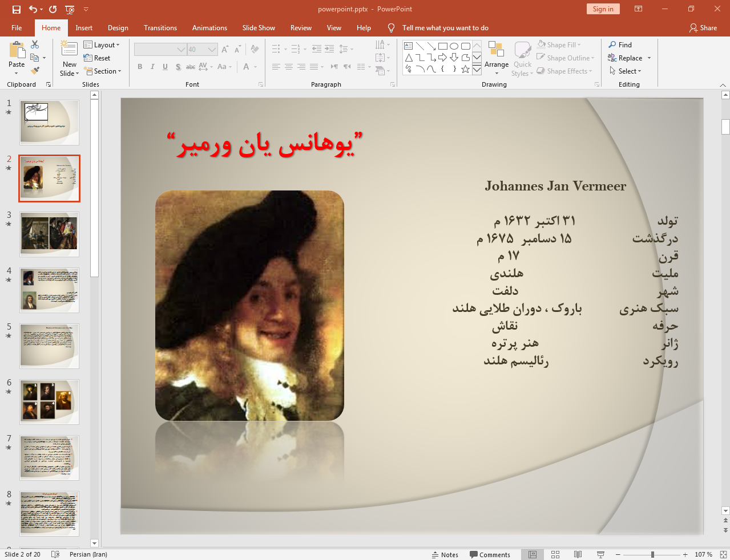Open Shape Outline dropdown

pos(565,58)
